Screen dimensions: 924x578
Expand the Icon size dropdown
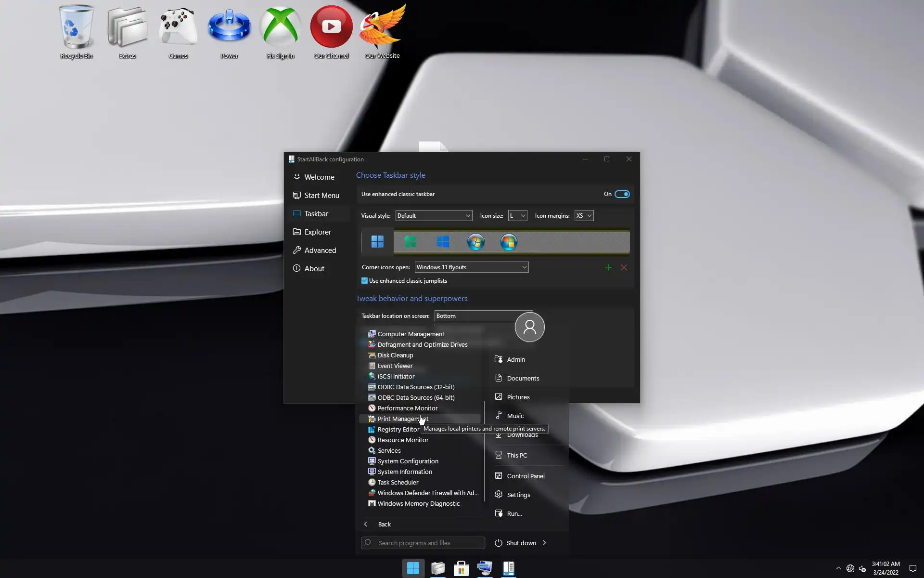(x=517, y=216)
